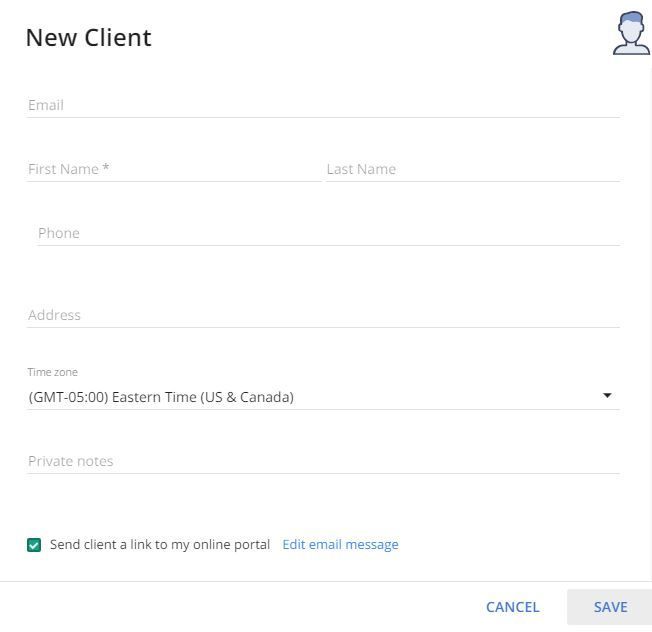The height and width of the screenshot is (632, 652).
Task: Click the time zone dropdown arrow
Action: point(607,395)
